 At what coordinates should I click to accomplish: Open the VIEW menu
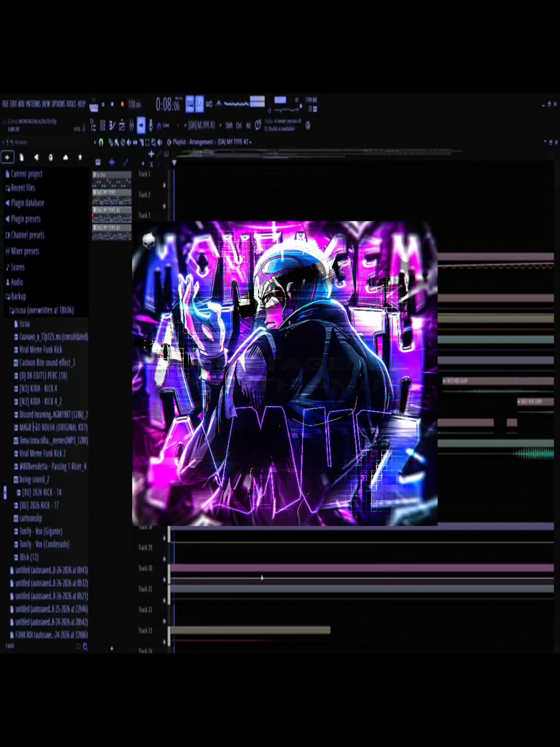[x=46, y=104]
